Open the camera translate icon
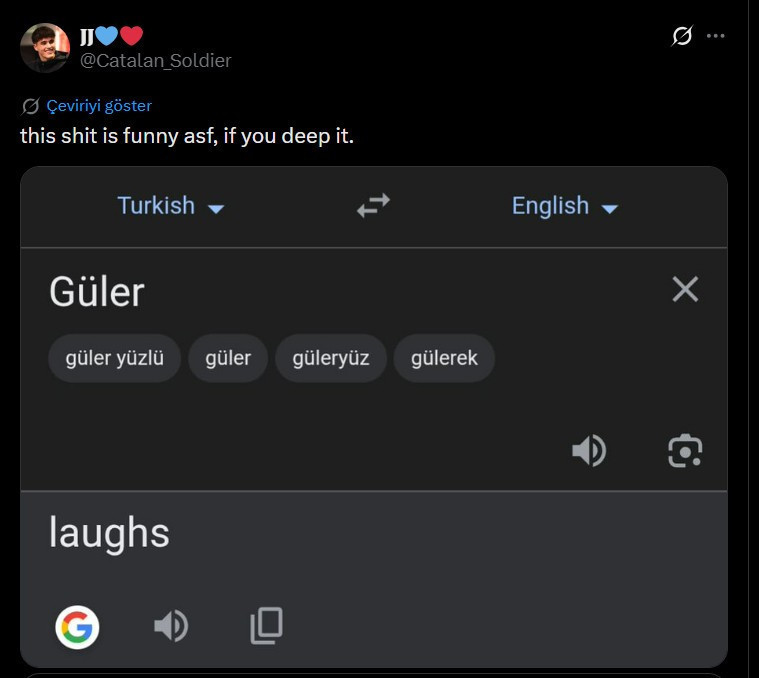The height and width of the screenshot is (678, 759). (685, 451)
